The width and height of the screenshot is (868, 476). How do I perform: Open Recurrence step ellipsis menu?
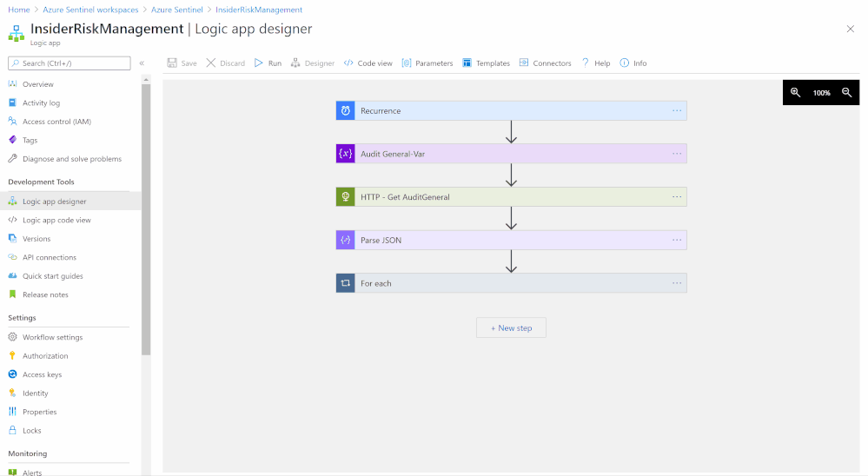click(x=677, y=110)
